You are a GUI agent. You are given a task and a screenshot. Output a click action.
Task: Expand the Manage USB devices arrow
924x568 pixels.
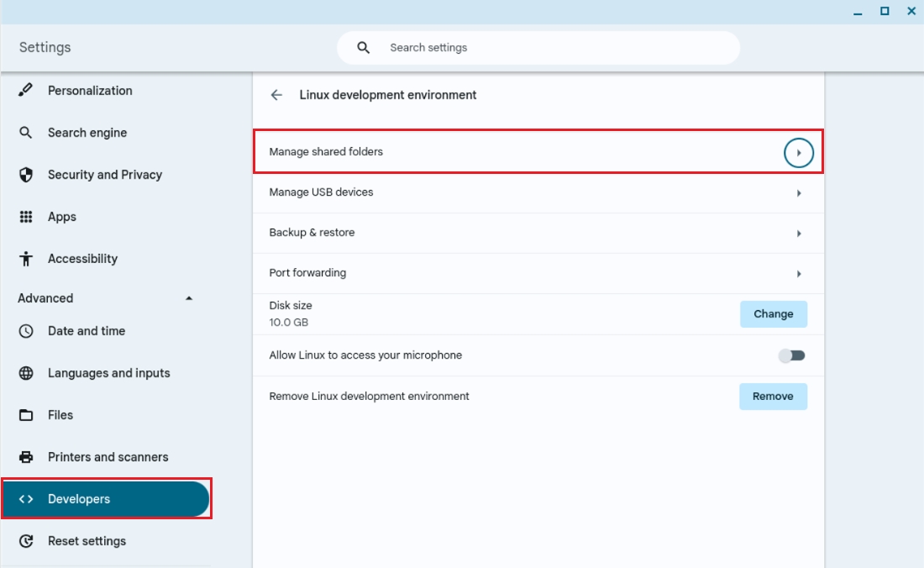point(798,193)
